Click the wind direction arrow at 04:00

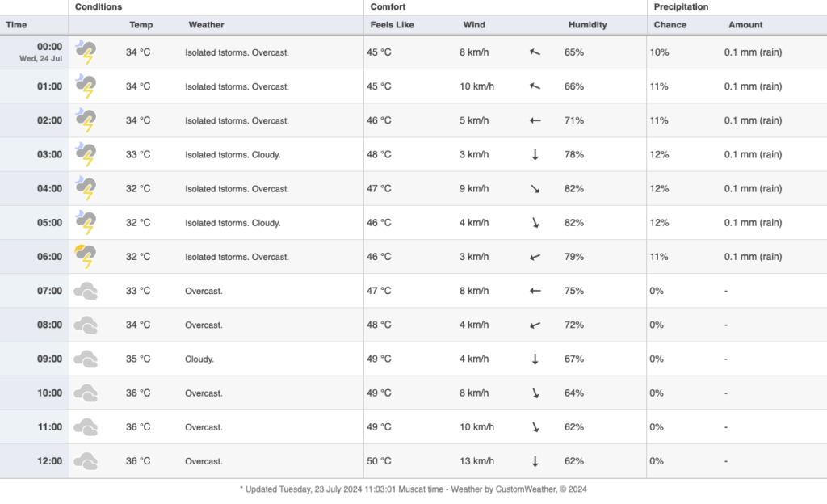coord(535,189)
